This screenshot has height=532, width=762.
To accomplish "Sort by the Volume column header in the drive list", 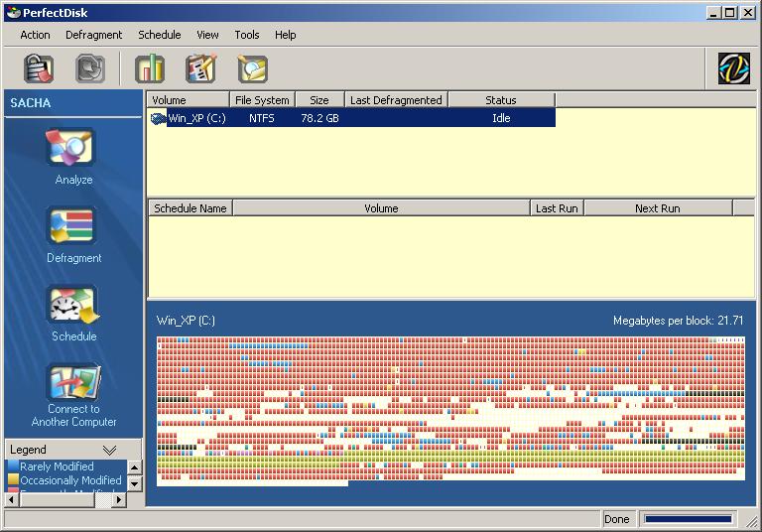I will 189,100.
